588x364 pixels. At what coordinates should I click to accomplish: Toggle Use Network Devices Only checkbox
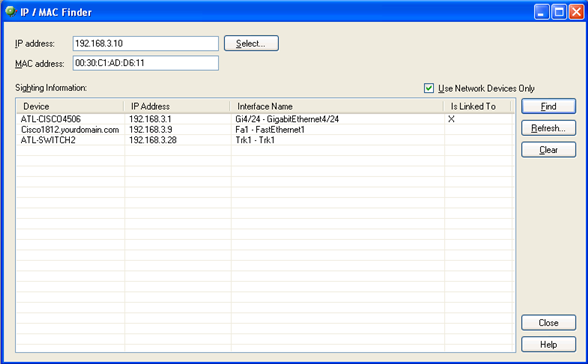(429, 88)
